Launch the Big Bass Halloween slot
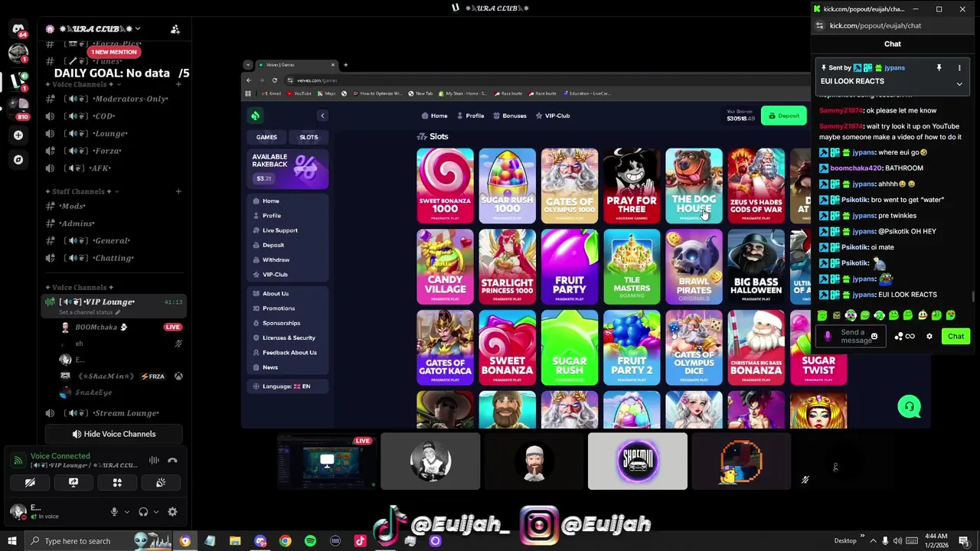This screenshot has width=980, height=551. [756, 266]
